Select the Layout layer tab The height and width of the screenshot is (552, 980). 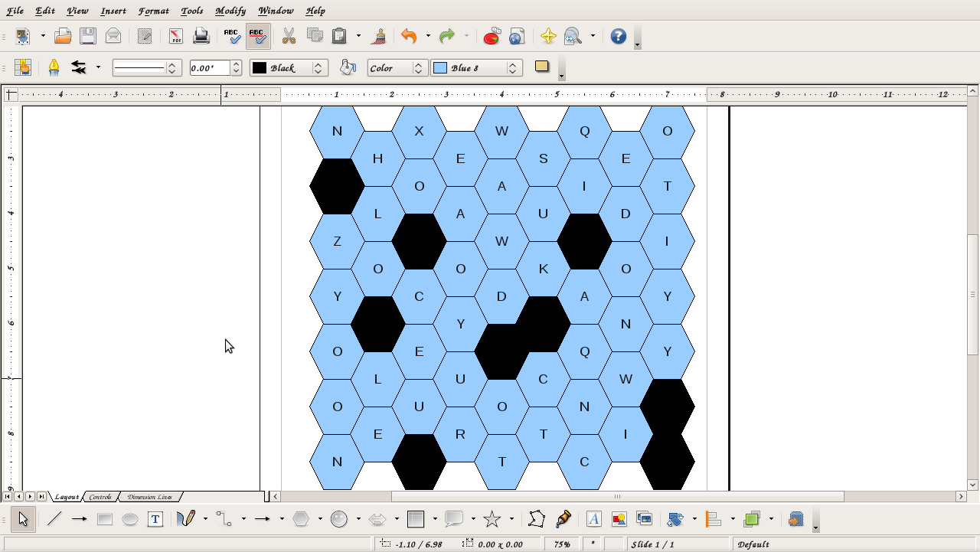[67, 497]
